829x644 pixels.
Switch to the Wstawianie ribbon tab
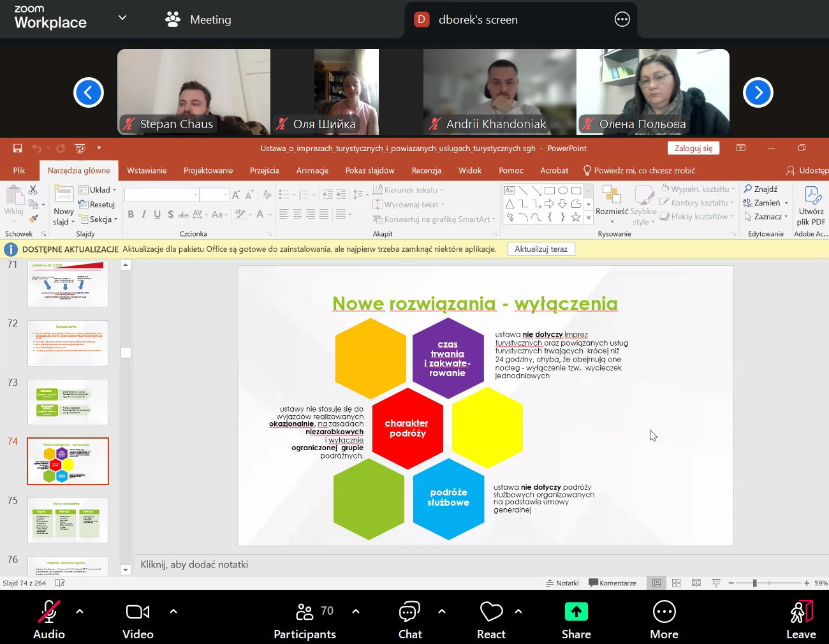(147, 170)
